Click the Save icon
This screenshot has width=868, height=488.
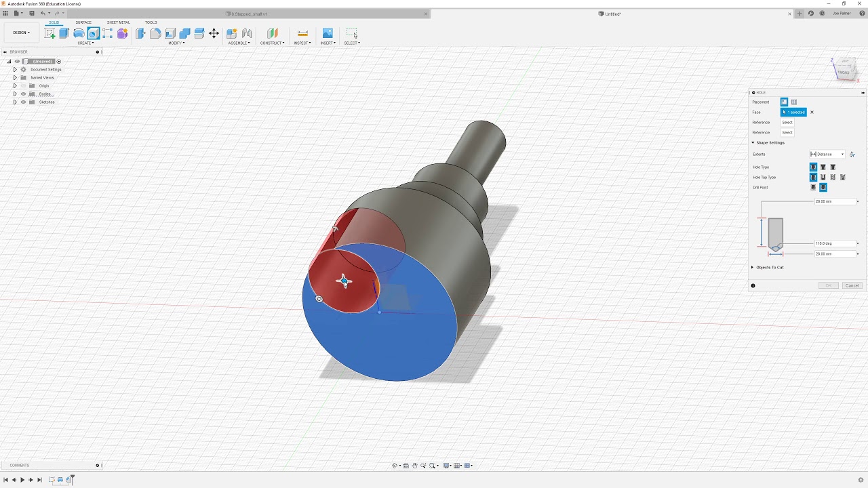(31, 14)
